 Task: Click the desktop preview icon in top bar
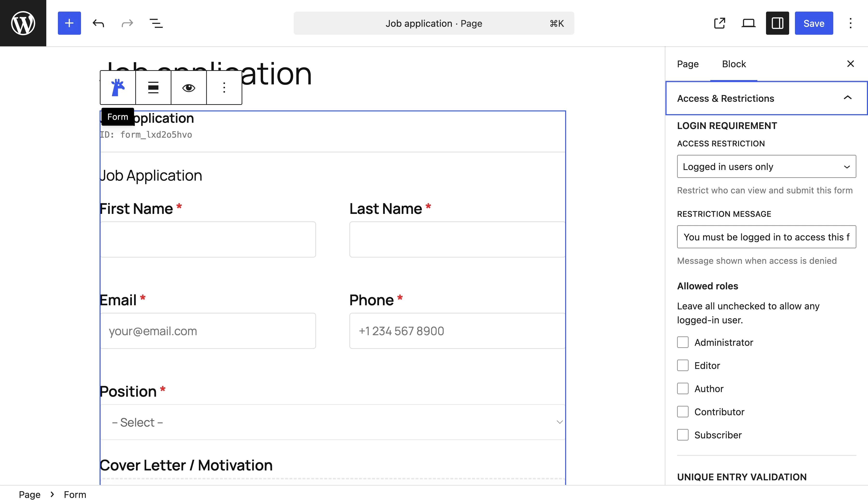coord(748,23)
